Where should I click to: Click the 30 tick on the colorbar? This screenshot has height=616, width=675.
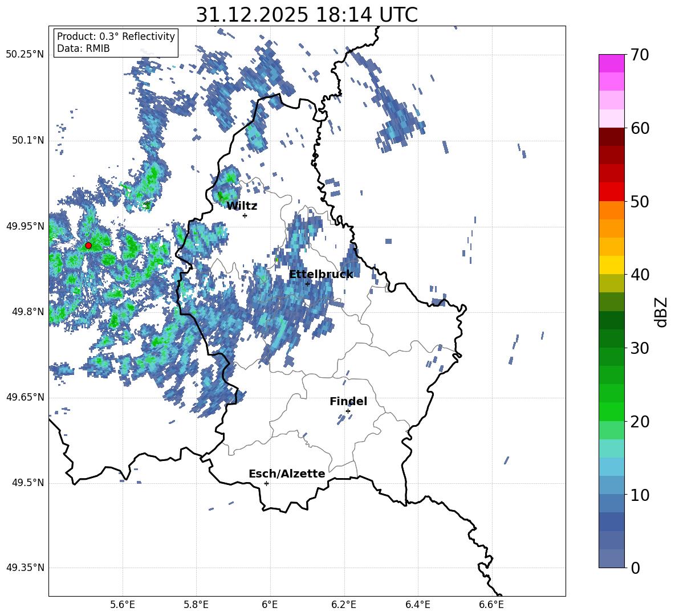click(640, 348)
